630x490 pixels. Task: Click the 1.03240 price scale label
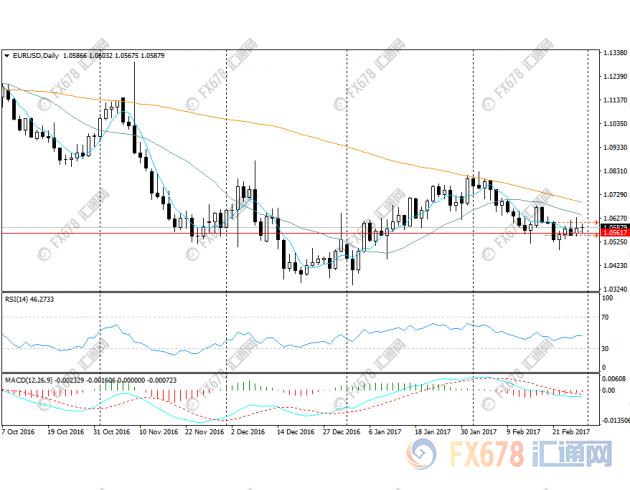pyautogui.click(x=612, y=289)
